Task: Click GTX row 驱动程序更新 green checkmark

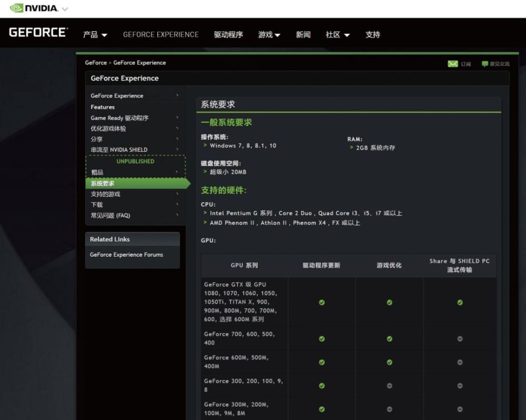Action: pos(322,303)
